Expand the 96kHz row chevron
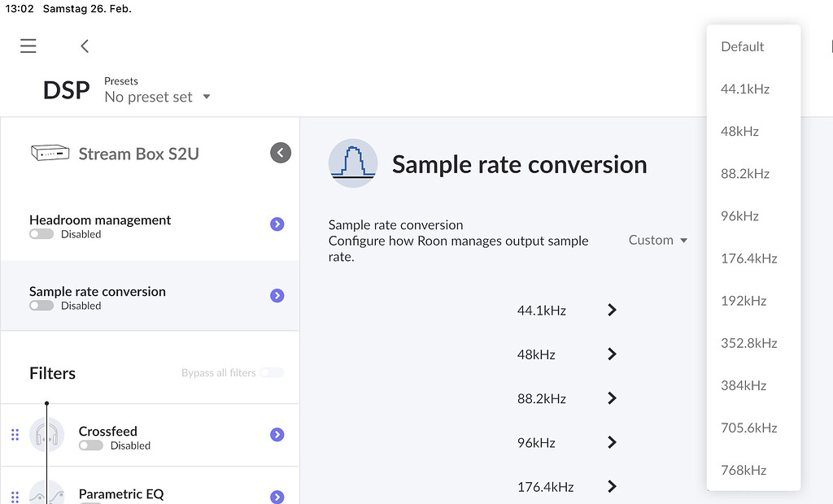Image resolution: width=833 pixels, height=504 pixels. point(612,443)
